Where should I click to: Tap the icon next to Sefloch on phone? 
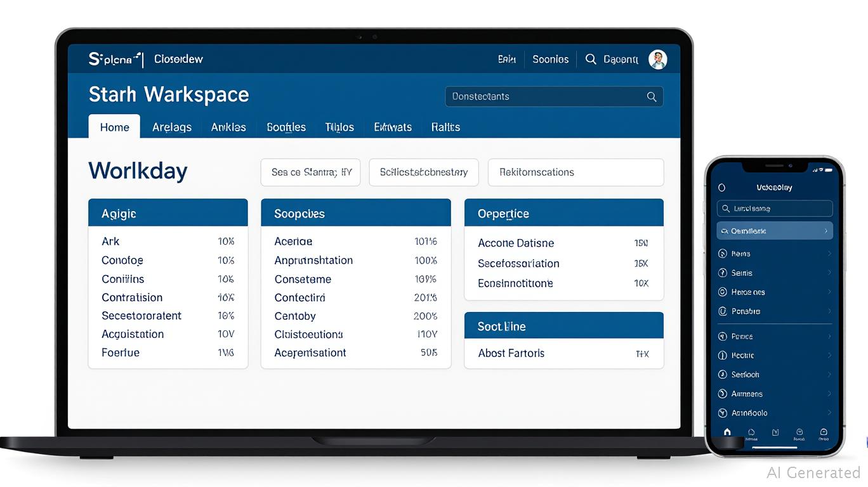coord(722,375)
